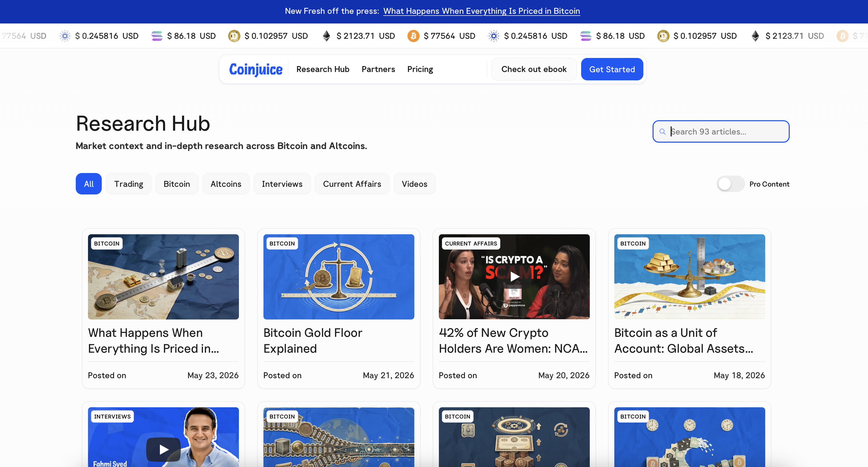The height and width of the screenshot is (467, 868).
Task: Switch to the Bitcoin filter tab
Action: 177,184
